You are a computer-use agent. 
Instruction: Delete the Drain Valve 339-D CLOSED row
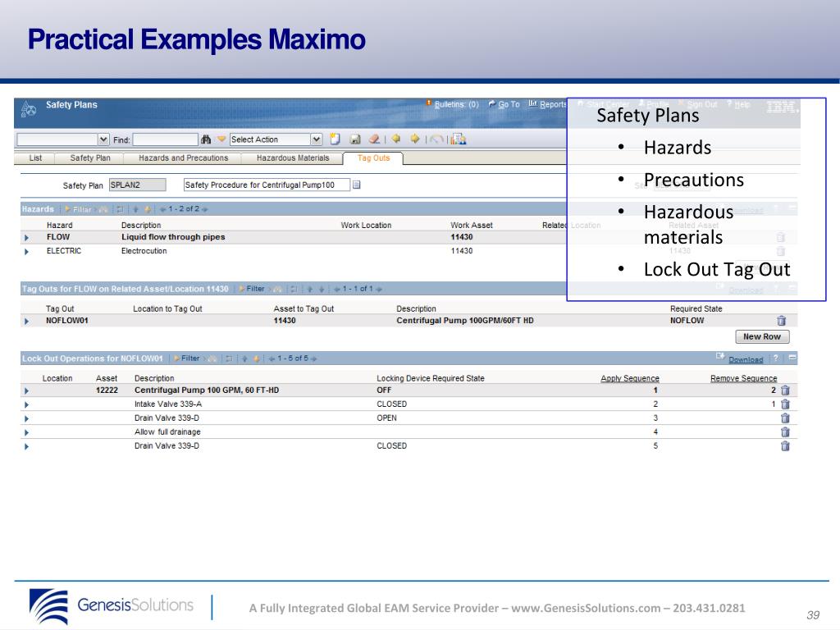tap(785, 445)
